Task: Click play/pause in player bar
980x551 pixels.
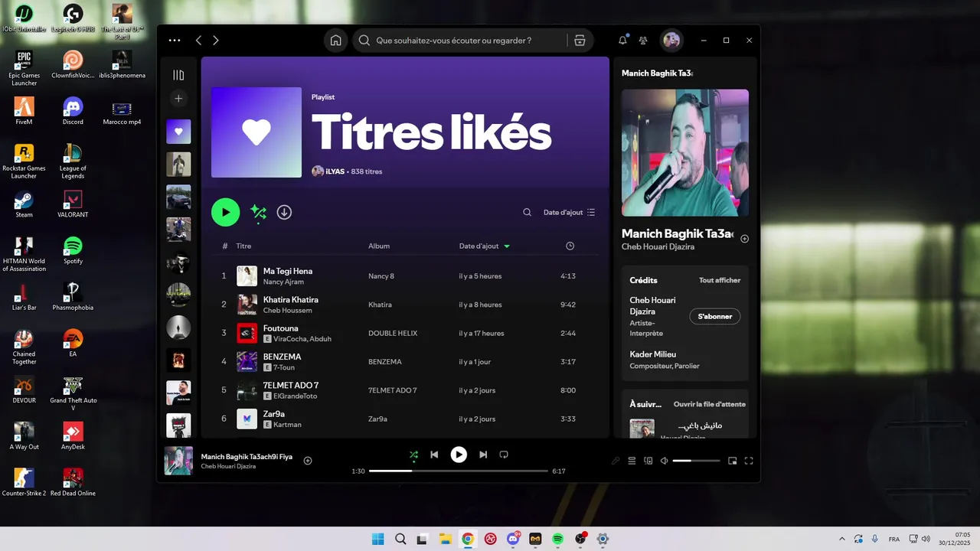Action: (459, 455)
